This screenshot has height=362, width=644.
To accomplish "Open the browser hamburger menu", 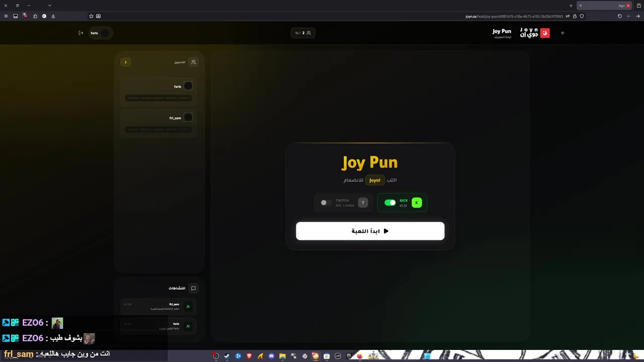I will [x=6, y=16].
